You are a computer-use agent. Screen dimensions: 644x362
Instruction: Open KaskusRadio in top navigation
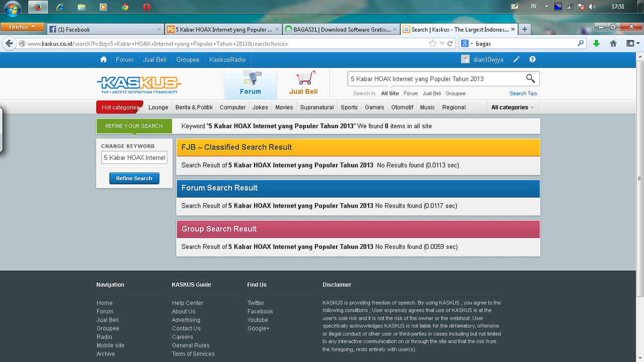pos(227,59)
